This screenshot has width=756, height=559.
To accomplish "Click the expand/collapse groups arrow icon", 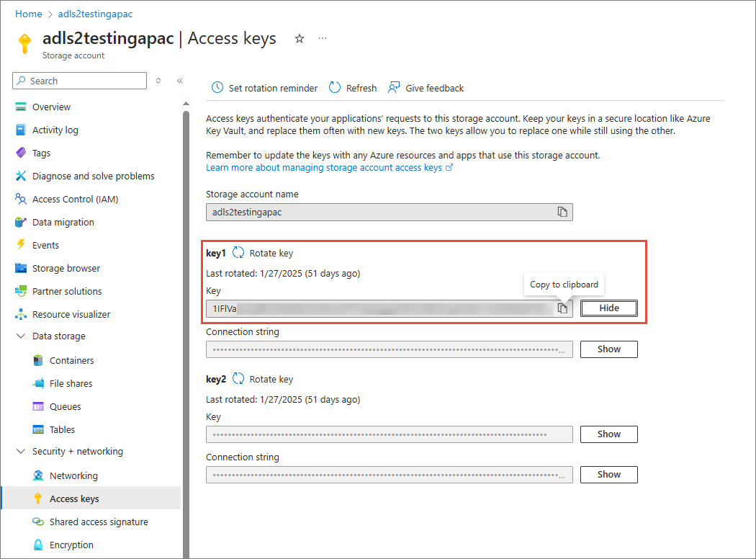I will click(x=158, y=81).
